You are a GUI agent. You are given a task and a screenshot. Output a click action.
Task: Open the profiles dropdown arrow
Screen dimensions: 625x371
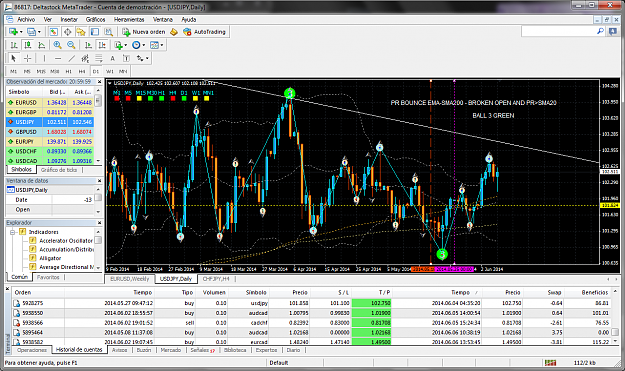pos(39,32)
